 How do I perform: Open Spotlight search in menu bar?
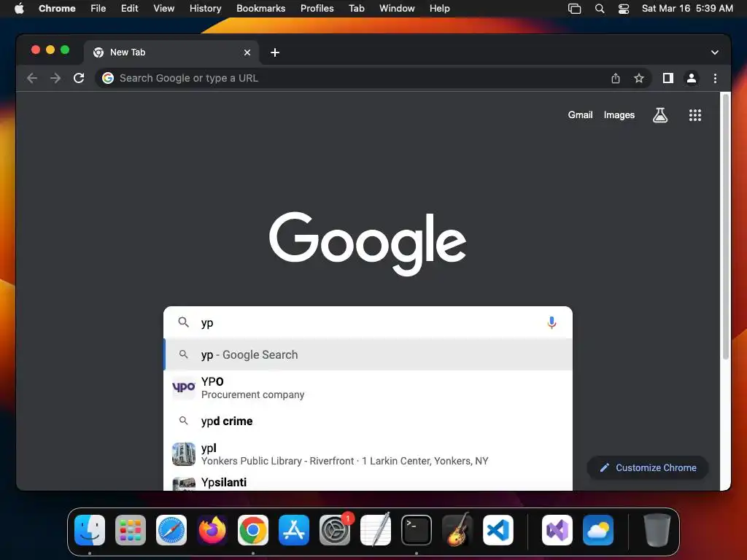[x=600, y=8]
